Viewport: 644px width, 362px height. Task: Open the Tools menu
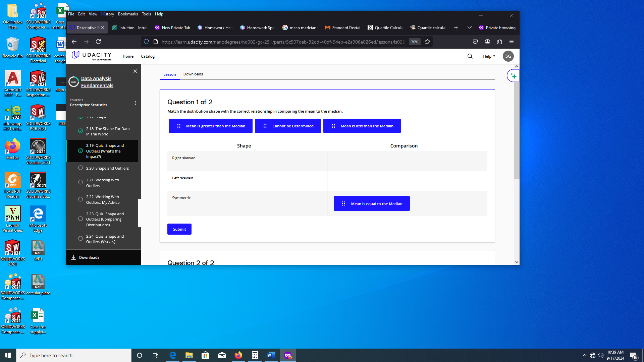(x=146, y=14)
